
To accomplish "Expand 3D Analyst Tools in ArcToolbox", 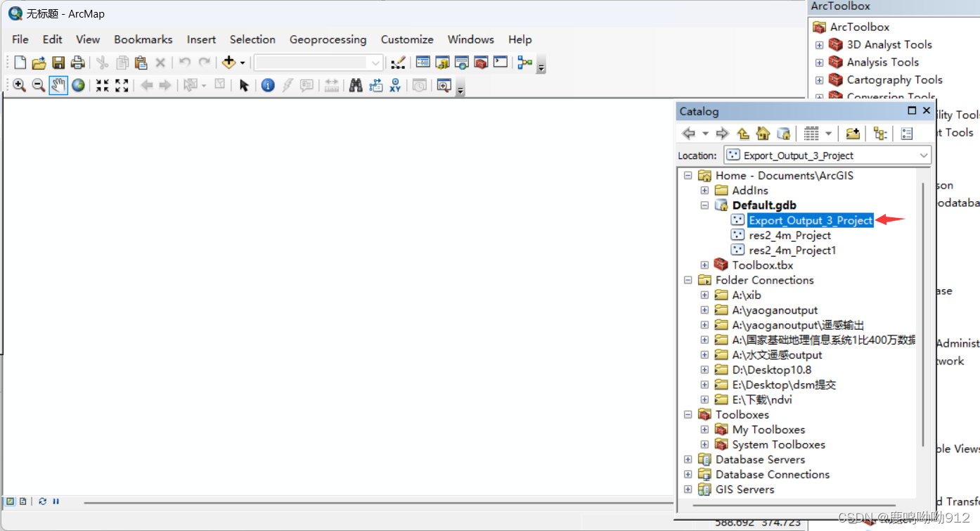I will tap(819, 44).
